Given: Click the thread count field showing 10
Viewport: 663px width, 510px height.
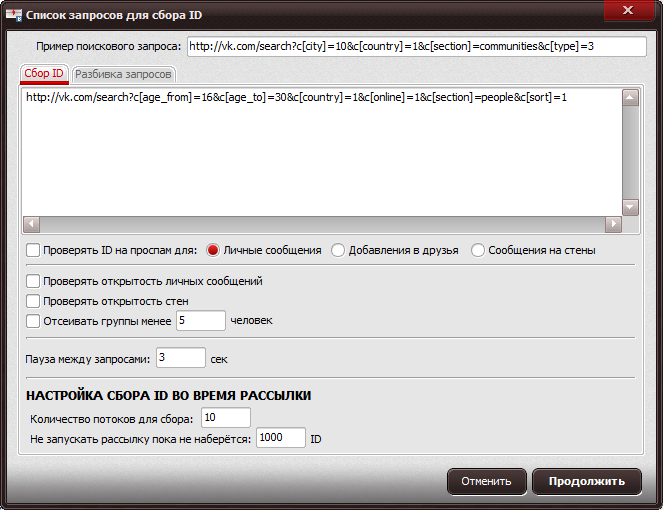Looking at the screenshot, I should [226, 418].
